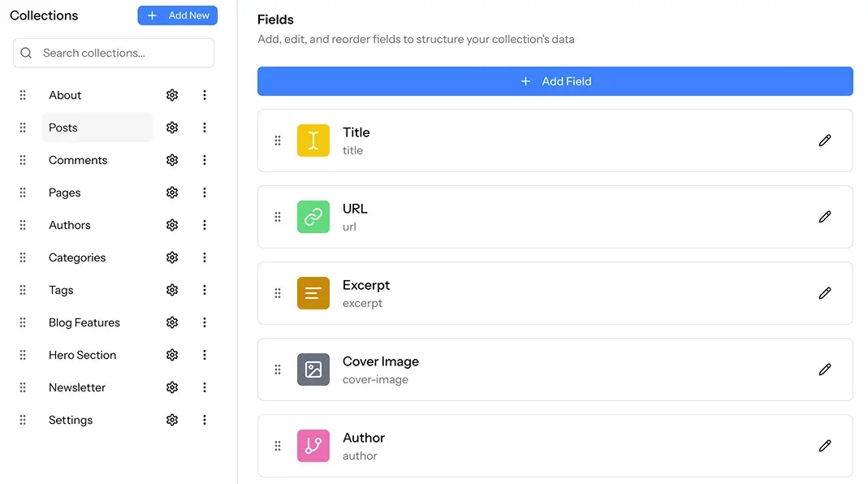Screen dimensions: 868x484
Task: Grab the drag handle of the Author field
Action: point(278,447)
